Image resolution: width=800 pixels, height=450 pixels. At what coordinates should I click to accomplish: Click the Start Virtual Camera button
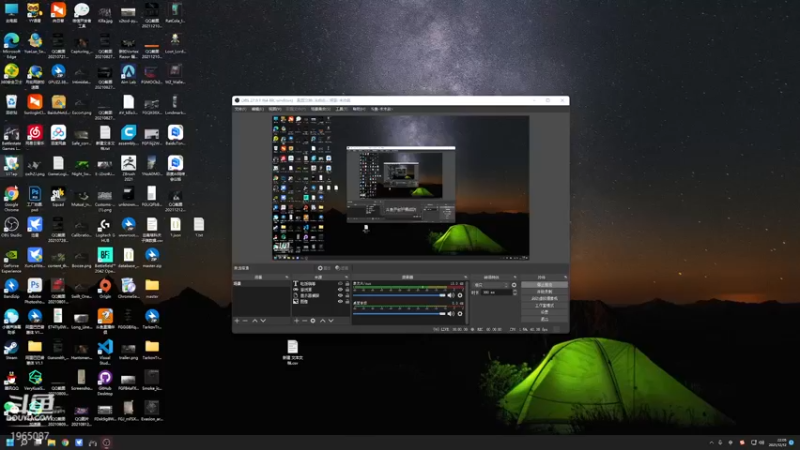(544, 298)
